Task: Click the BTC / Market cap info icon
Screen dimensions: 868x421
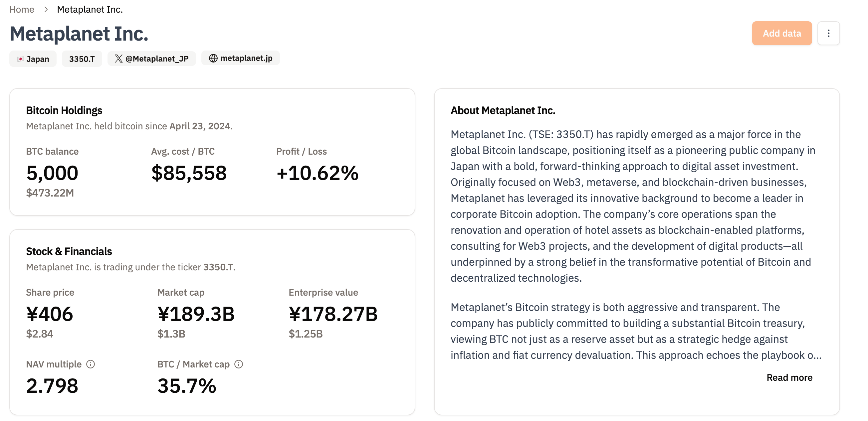Action: [239, 364]
